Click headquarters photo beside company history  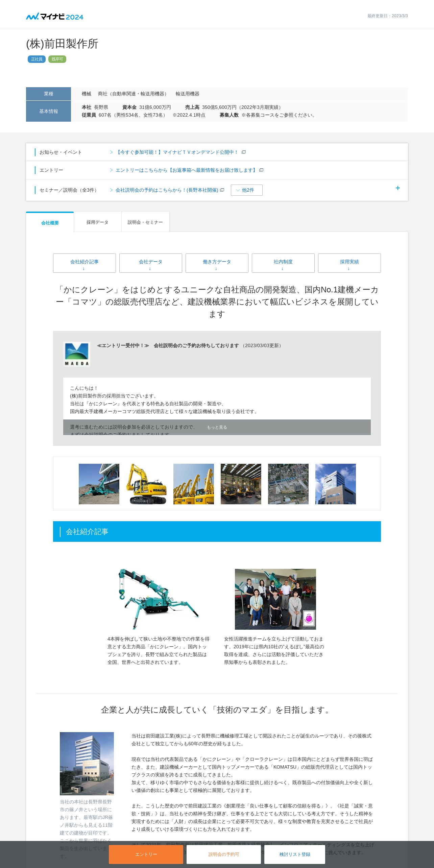pyautogui.click(x=87, y=764)
